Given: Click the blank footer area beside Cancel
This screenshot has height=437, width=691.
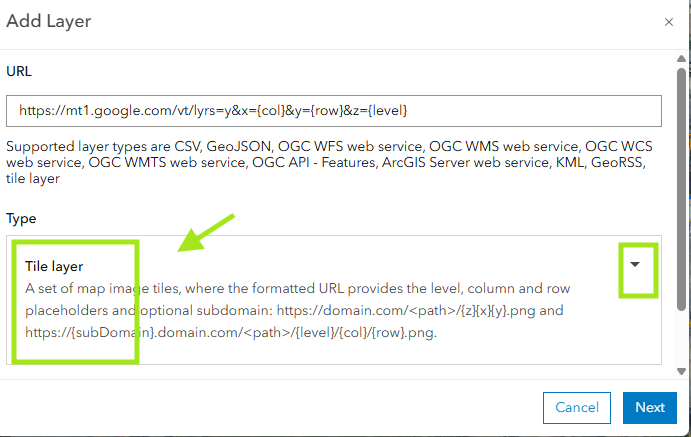Looking at the screenshot, I should [264, 407].
